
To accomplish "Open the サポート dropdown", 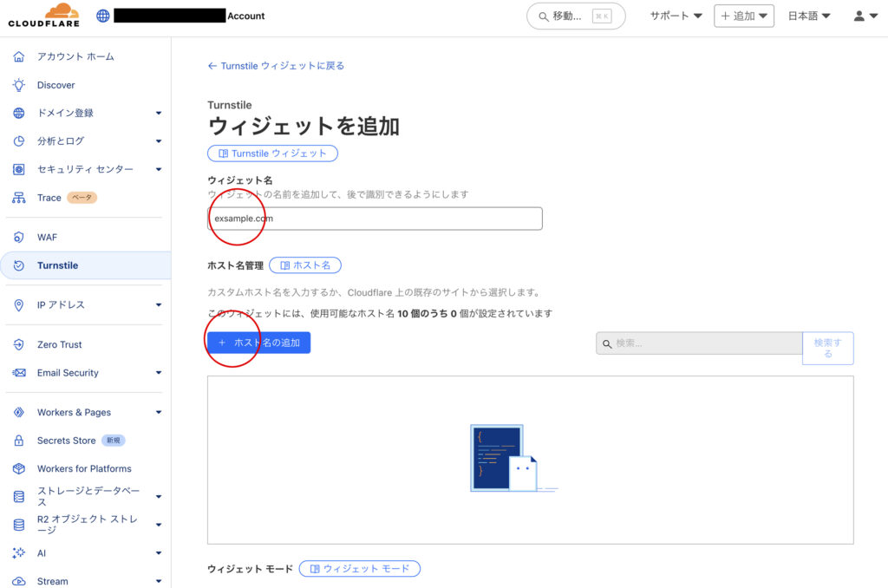I will [676, 16].
